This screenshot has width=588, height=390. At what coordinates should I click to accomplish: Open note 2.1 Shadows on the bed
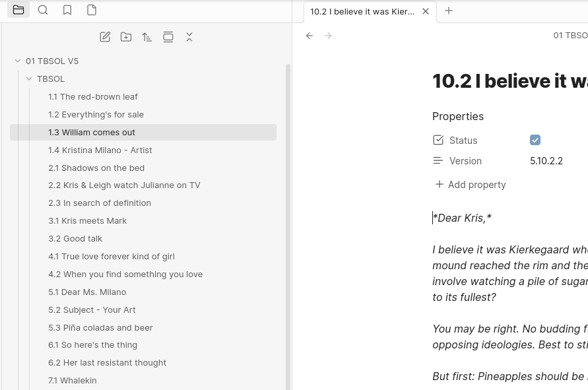(96, 168)
